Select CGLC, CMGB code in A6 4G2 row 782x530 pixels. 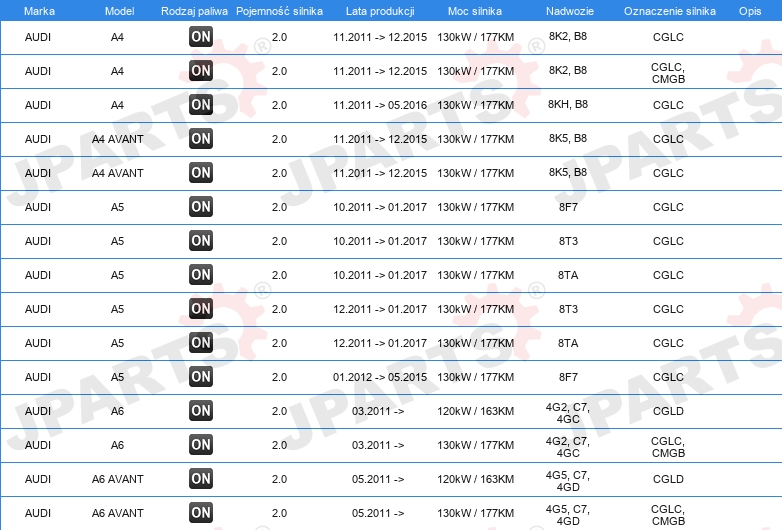coord(668,447)
